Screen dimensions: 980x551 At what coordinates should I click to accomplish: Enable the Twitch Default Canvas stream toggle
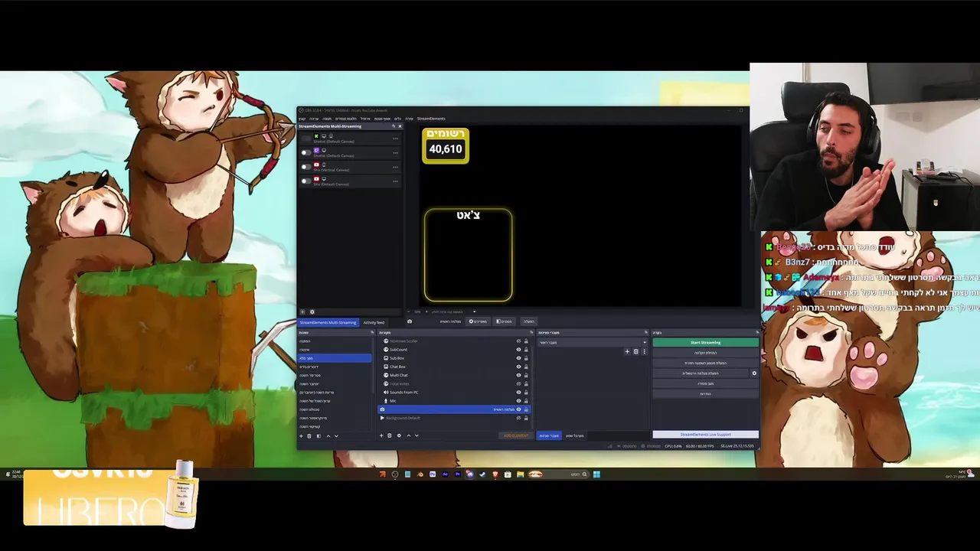coord(306,152)
